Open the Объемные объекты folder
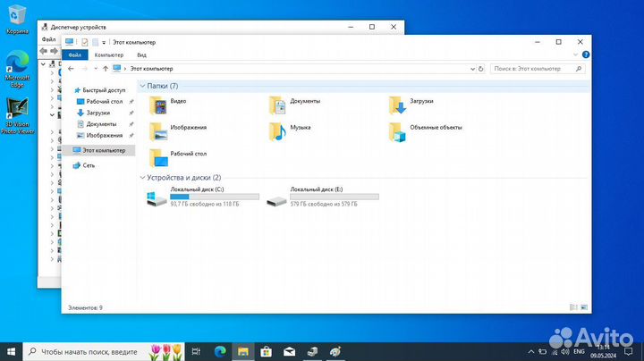This screenshot has width=644, height=361. 425,131
